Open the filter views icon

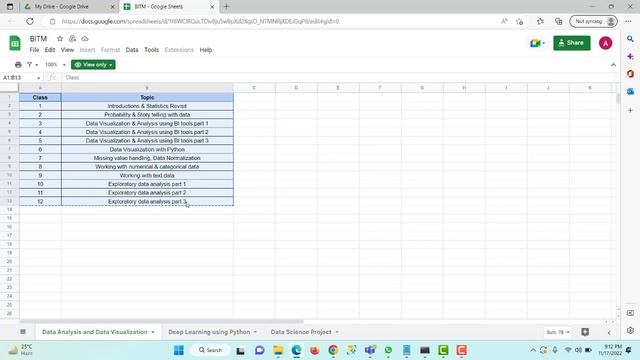click(30, 64)
